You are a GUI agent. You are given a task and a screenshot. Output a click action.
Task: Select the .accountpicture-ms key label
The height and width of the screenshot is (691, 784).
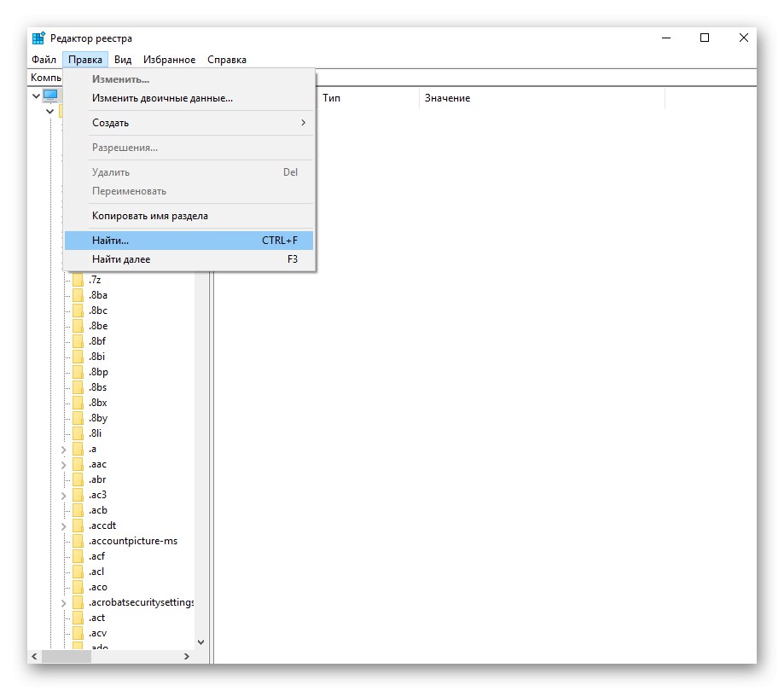tap(133, 541)
